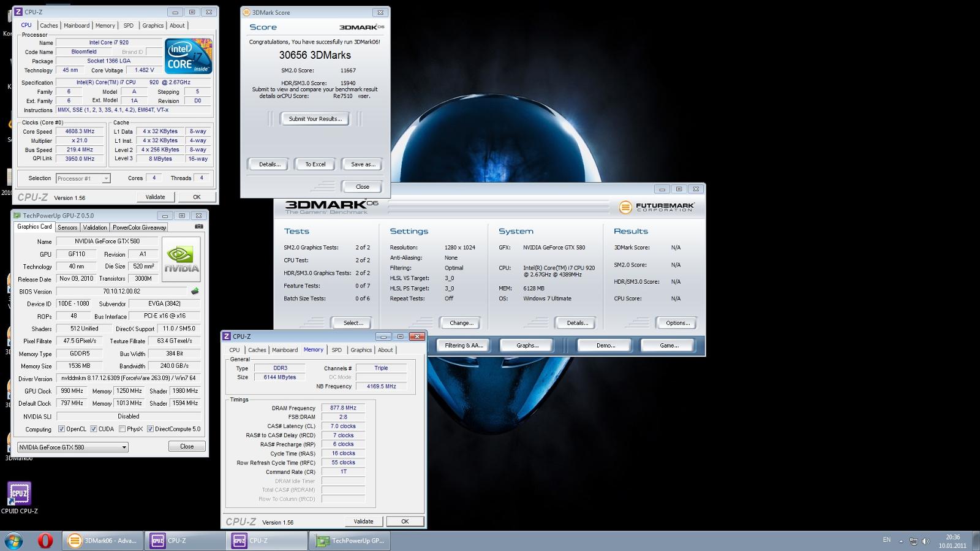Click the GPU-Z title bar icon
The width and height of the screenshot is (980, 551).
(x=17, y=216)
